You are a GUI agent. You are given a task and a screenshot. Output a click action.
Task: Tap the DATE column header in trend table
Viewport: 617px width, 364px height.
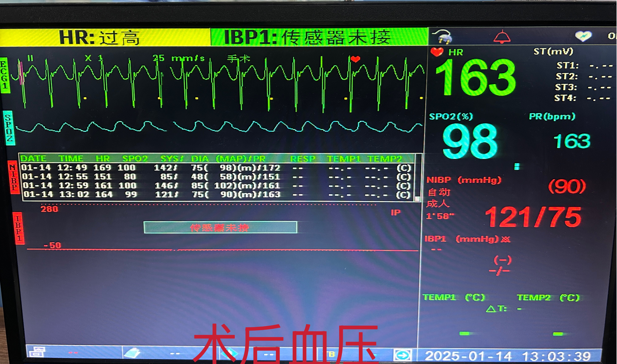(x=33, y=158)
